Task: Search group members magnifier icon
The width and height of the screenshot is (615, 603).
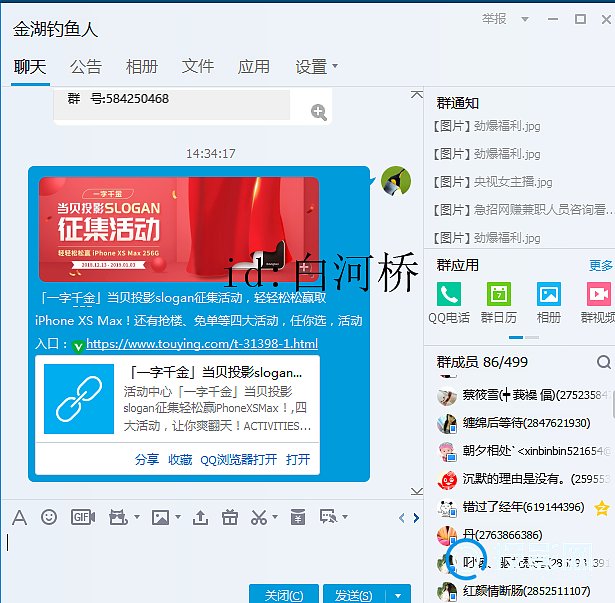Action: click(604, 362)
